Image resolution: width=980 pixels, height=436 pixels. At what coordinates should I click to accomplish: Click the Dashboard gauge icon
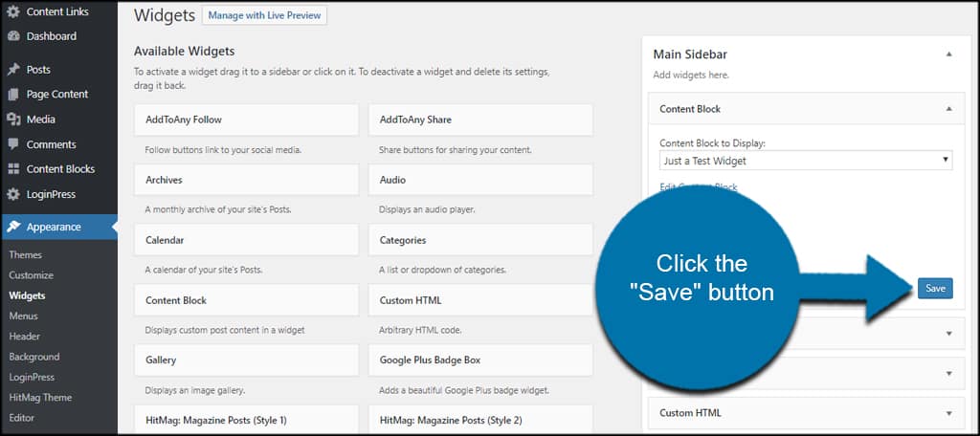click(x=13, y=36)
